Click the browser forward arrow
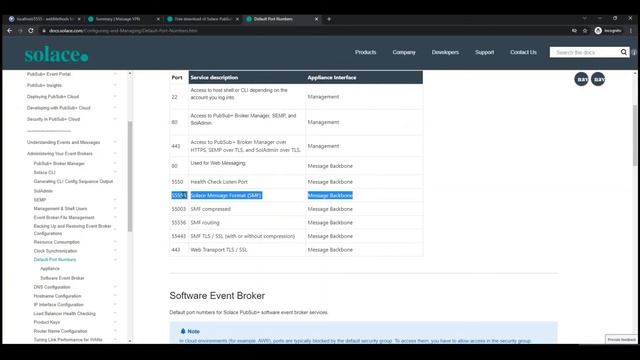This screenshot has height=360, width=640. [x=20, y=31]
